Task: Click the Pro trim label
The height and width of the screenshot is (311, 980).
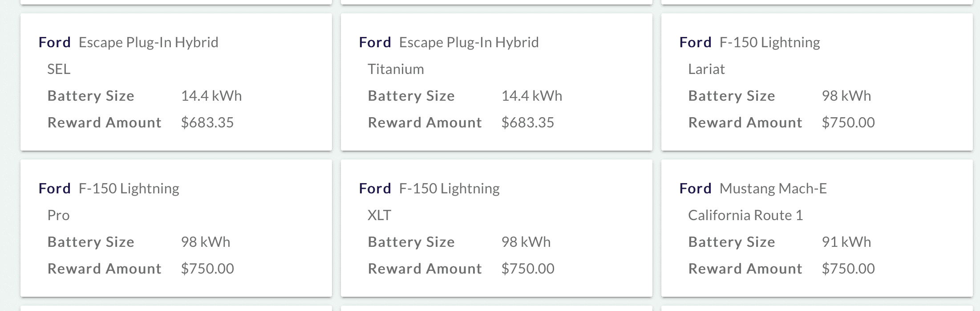Action: tap(58, 215)
